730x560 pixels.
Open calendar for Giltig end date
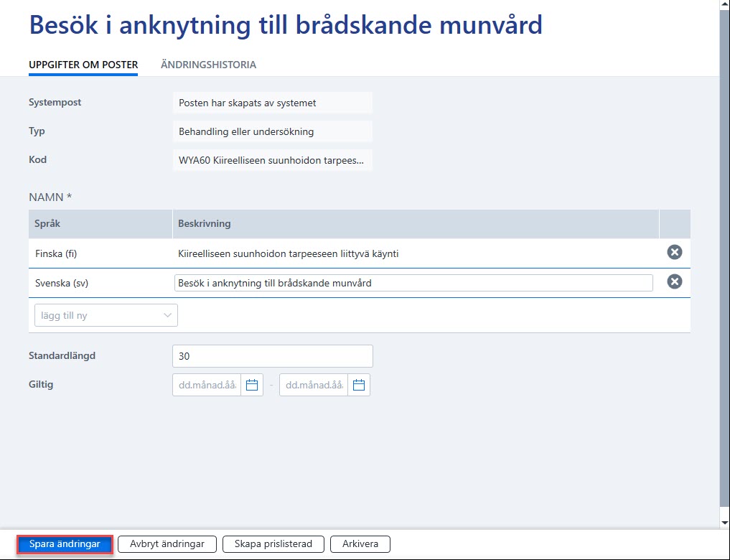tap(359, 385)
